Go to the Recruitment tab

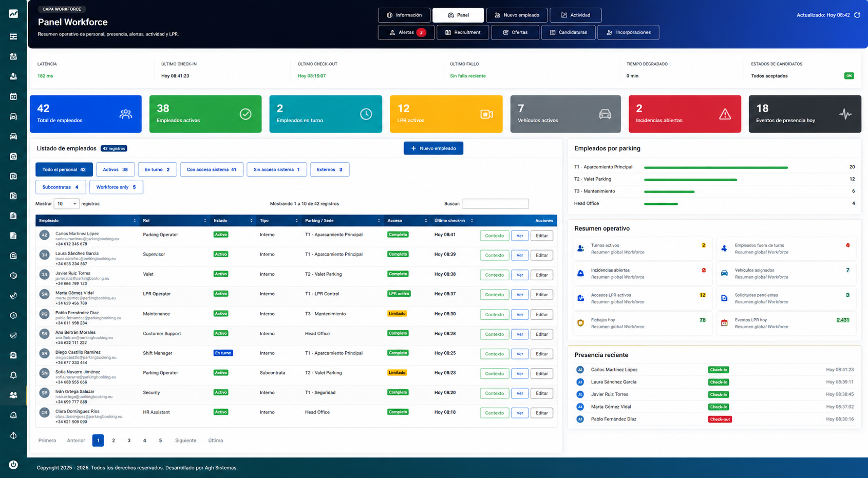point(463,32)
